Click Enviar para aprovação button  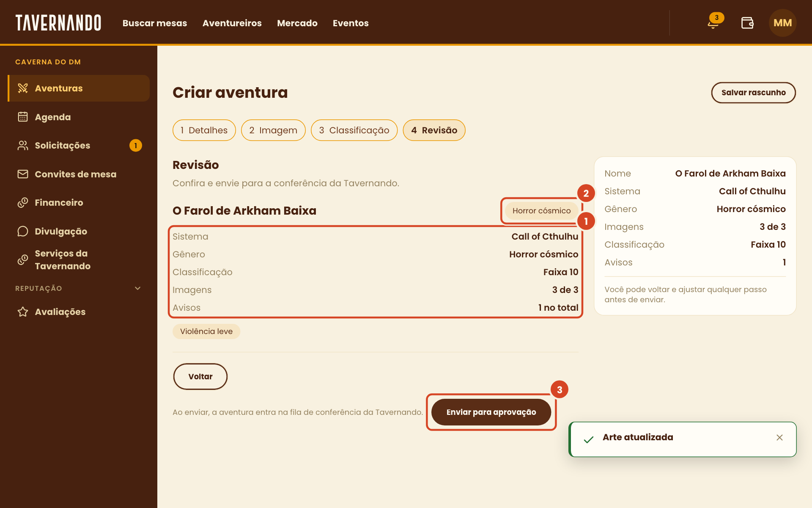pyautogui.click(x=491, y=412)
